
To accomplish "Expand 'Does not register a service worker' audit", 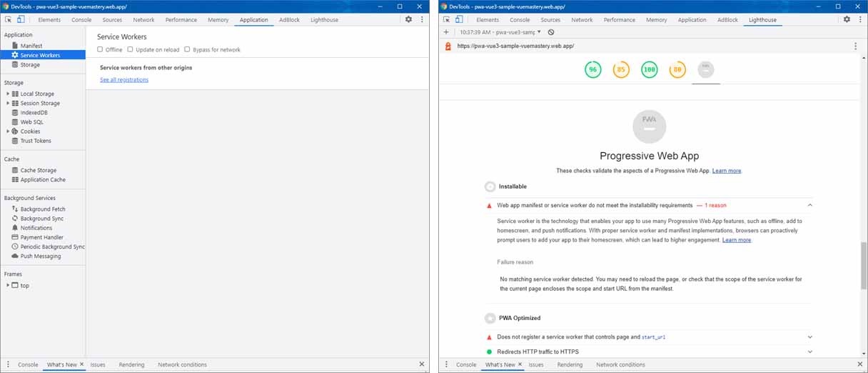I will click(x=809, y=337).
